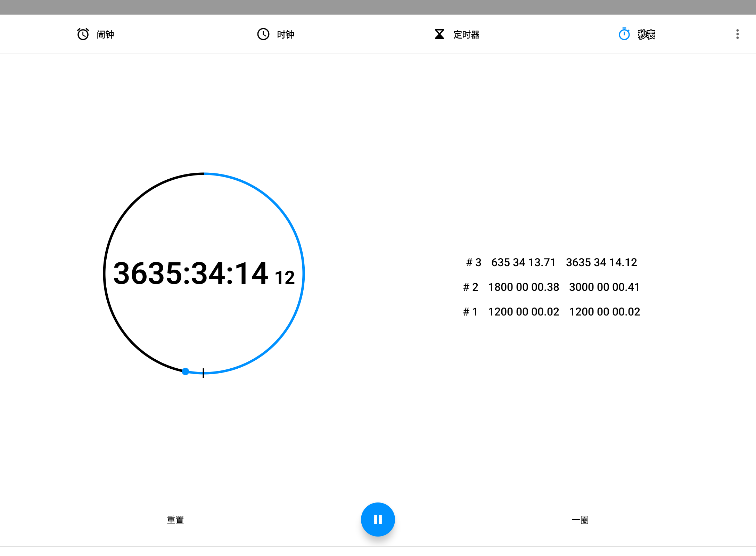
Task: Pause the stopwatch with blue button
Action: click(378, 519)
